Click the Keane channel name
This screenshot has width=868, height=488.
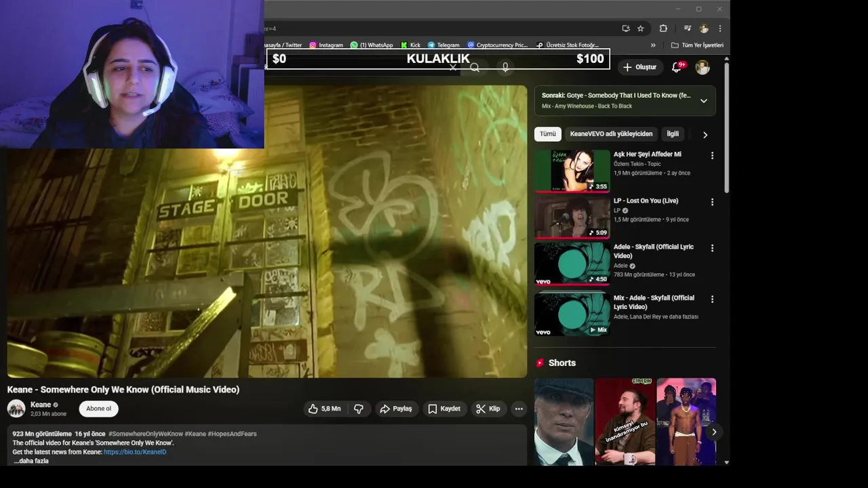pyautogui.click(x=41, y=405)
